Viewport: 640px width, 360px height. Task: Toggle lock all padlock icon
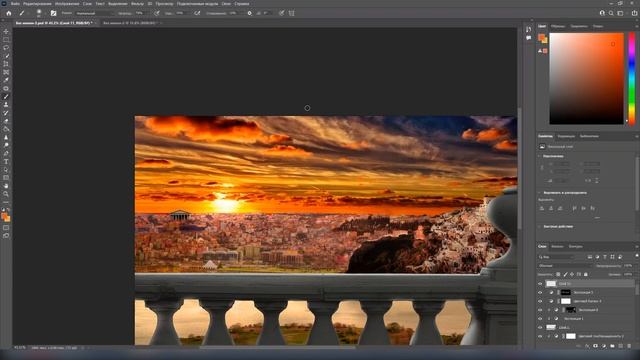coord(586,274)
